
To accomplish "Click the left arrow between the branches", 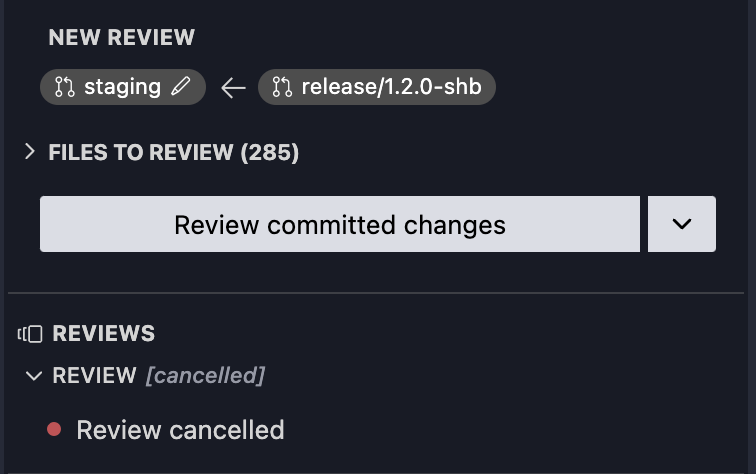I will coord(233,88).
